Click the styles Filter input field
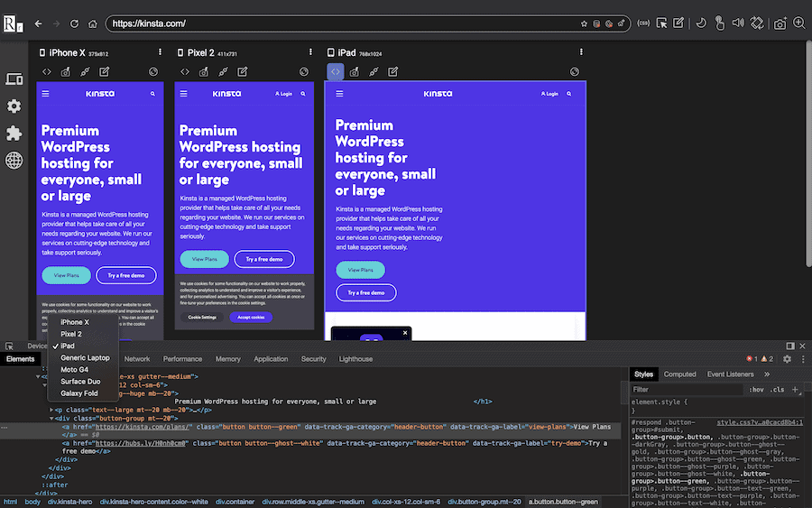 [686, 390]
